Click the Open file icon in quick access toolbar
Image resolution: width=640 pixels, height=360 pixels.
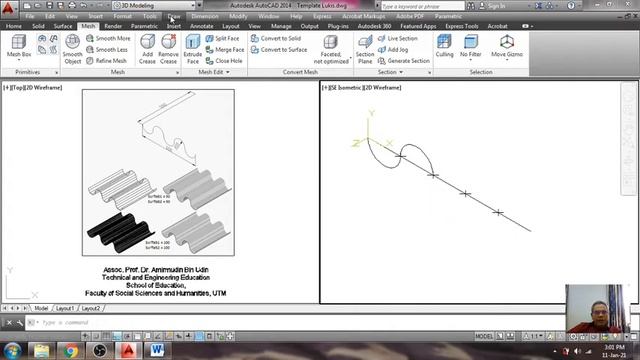37,6
